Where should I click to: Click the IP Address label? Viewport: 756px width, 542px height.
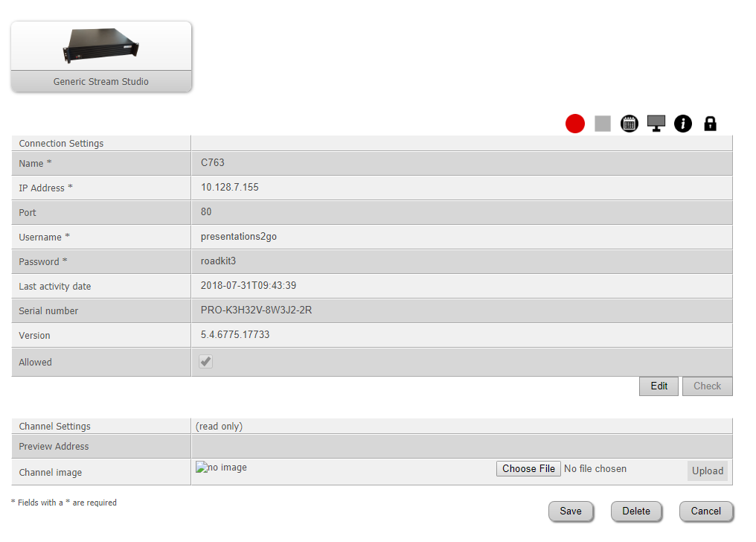[x=46, y=188]
